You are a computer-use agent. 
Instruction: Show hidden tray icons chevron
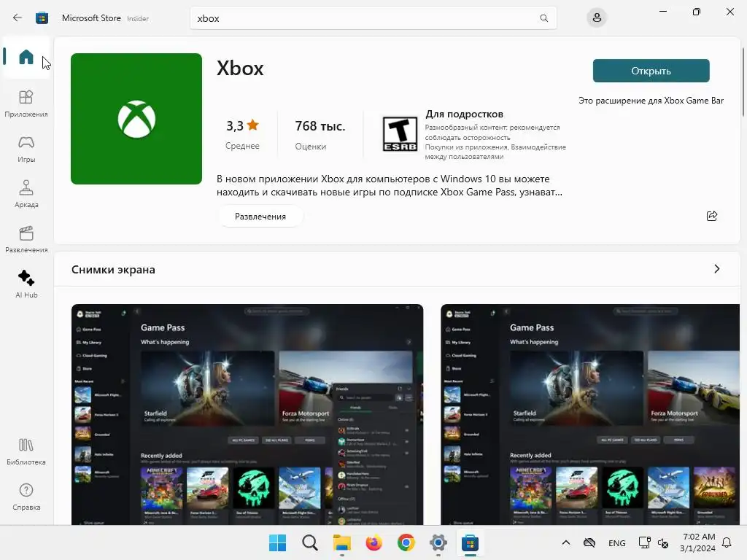566,542
